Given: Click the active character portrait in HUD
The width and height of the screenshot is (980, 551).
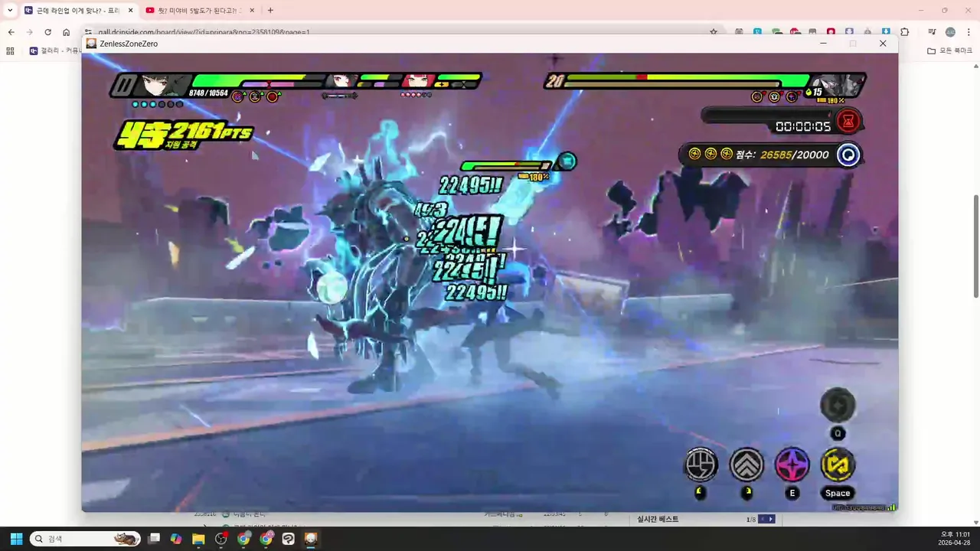Looking at the screenshot, I should (x=162, y=85).
